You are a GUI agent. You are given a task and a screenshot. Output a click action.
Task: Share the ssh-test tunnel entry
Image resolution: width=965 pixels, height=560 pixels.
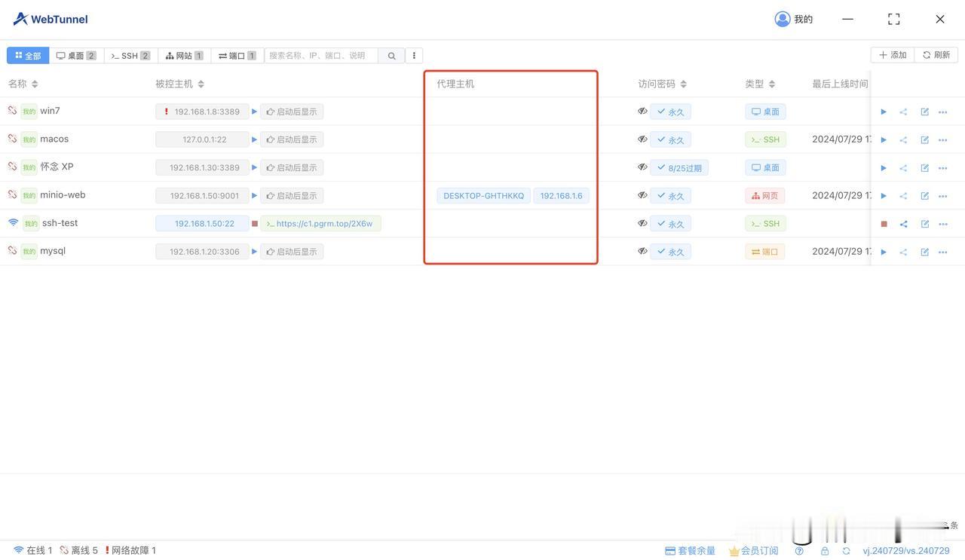coord(903,224)
